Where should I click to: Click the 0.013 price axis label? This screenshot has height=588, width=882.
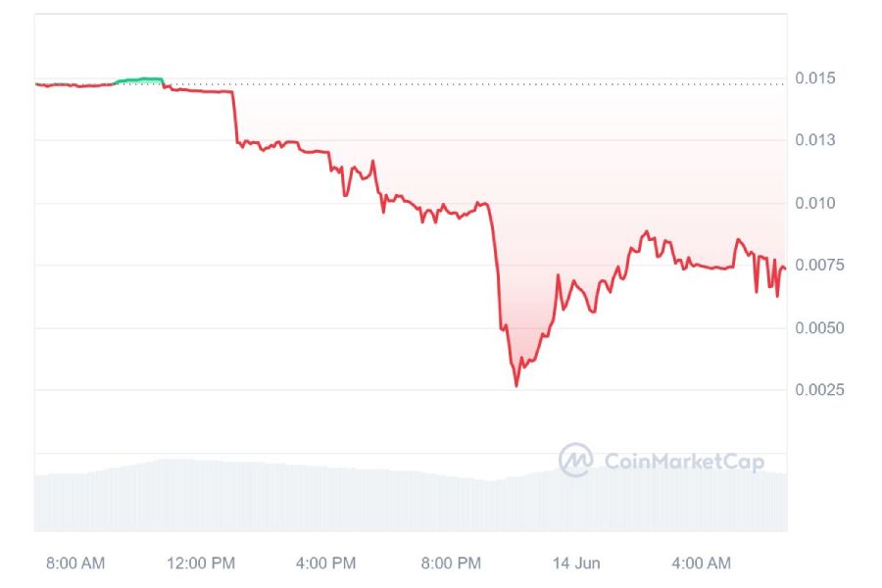click(814, 140)
